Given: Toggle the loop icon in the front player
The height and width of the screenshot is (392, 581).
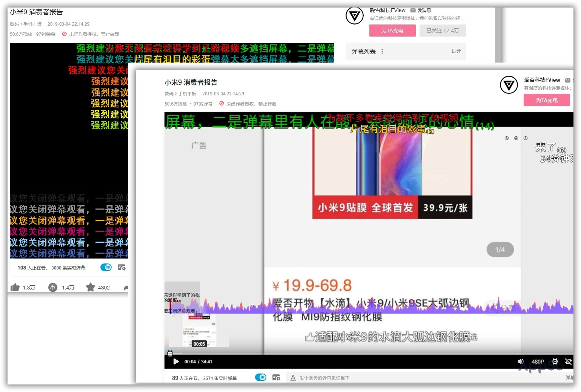Looking at the screenshot, I should tap(568, 361).
